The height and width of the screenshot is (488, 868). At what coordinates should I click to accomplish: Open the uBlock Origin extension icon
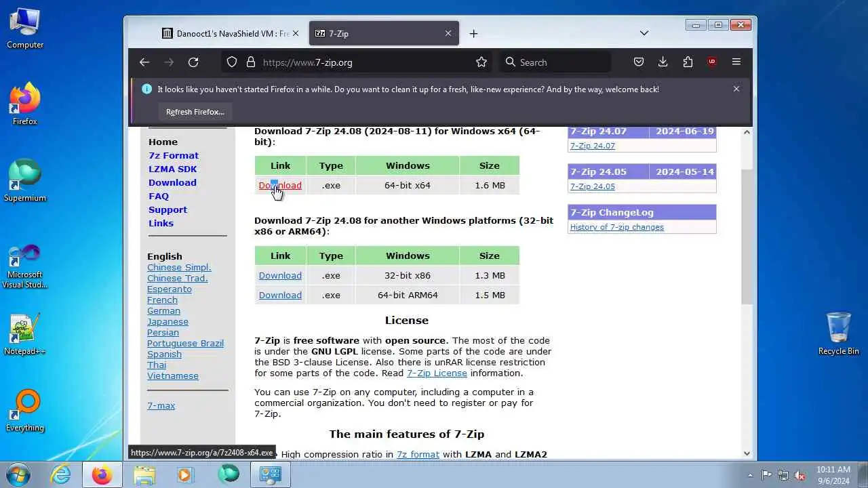tap(712, 62)
